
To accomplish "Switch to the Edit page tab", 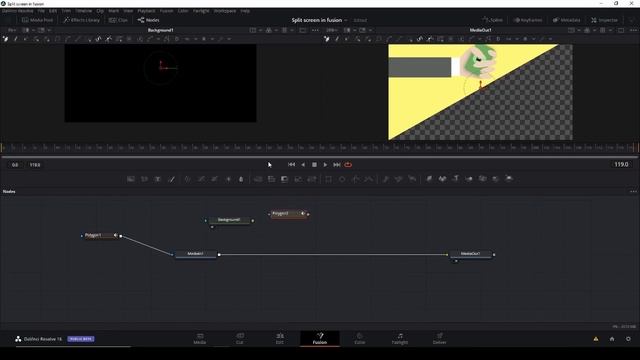I will click(x=280, y=338).
